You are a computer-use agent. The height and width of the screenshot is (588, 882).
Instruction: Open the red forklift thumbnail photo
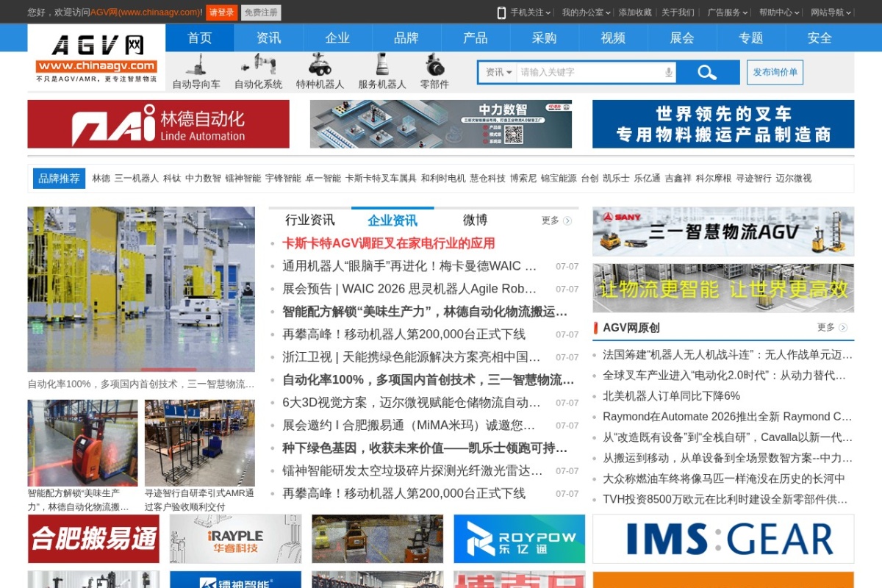coord(82,442)
